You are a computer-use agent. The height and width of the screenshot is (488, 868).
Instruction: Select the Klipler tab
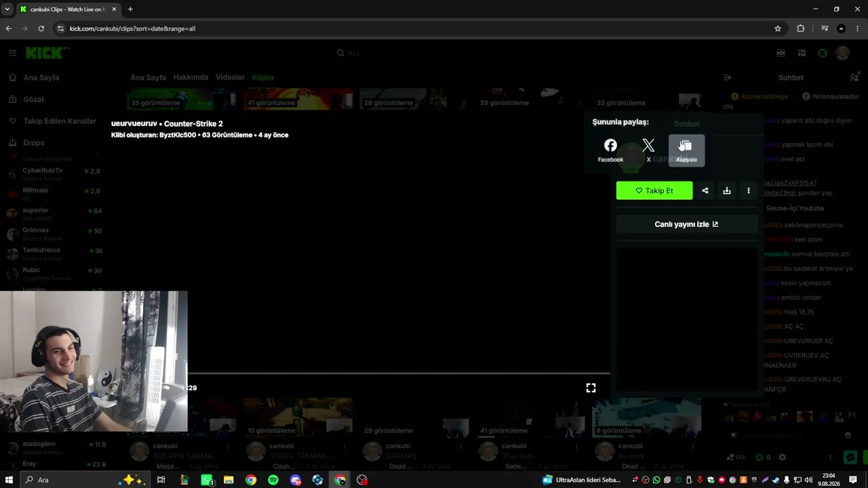pos(263,77)
